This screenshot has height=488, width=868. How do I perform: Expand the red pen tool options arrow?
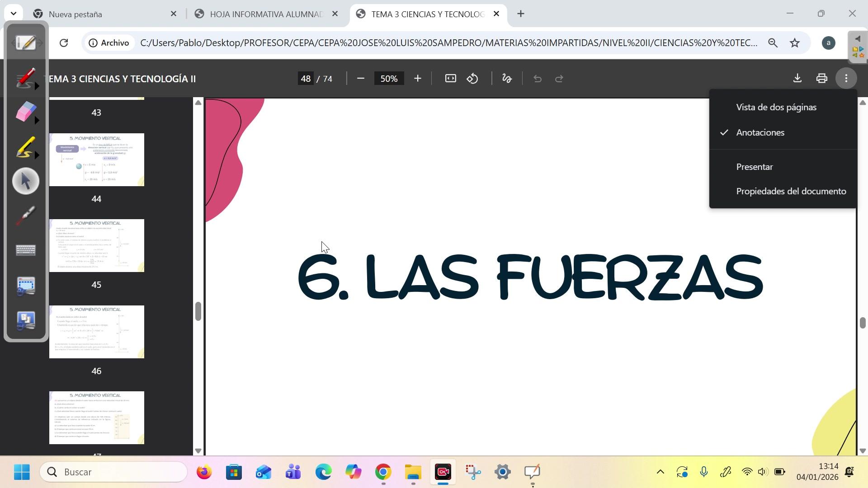[x=37, y=86]
